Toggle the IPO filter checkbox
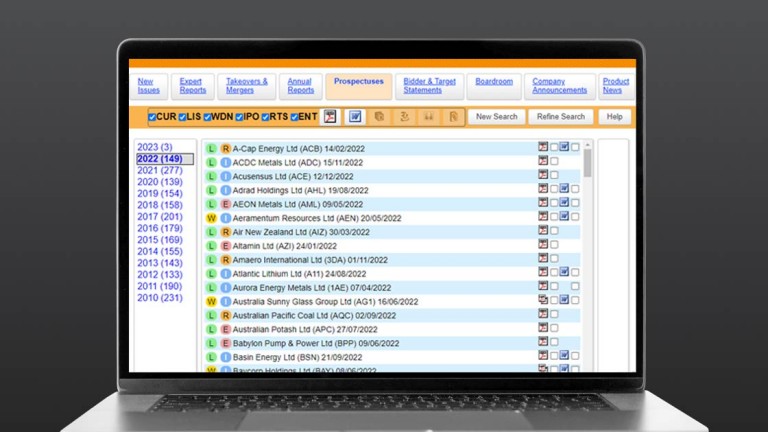Viewport: 768px width, 432px height. point(240,117)
